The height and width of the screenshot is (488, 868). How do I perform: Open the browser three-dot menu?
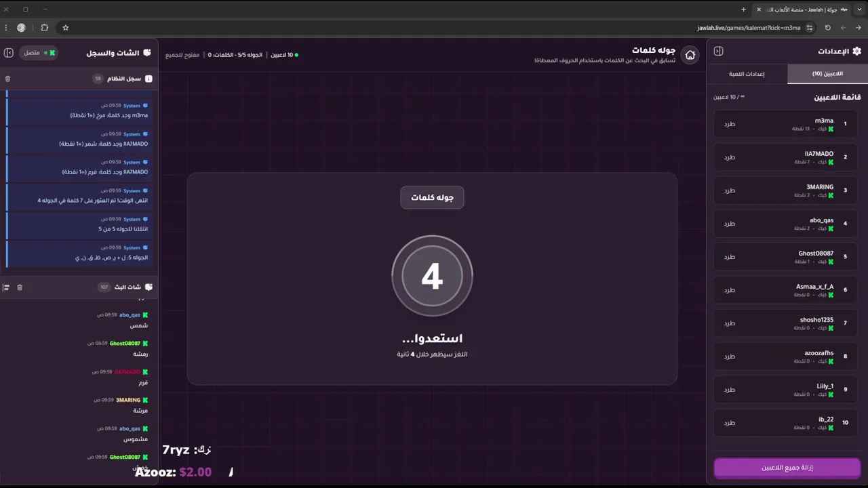[6, 28]
